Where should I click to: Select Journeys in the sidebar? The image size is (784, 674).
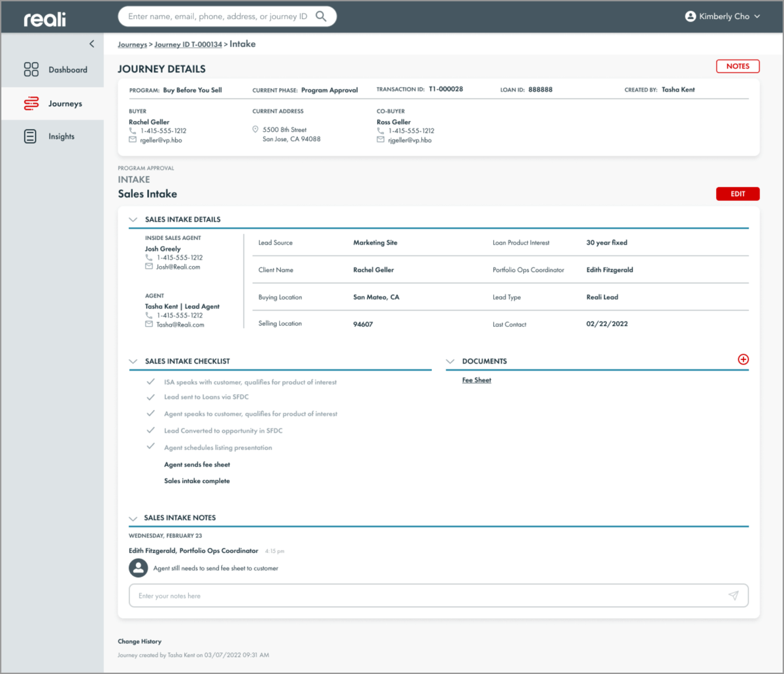click(x=52, y=104)
